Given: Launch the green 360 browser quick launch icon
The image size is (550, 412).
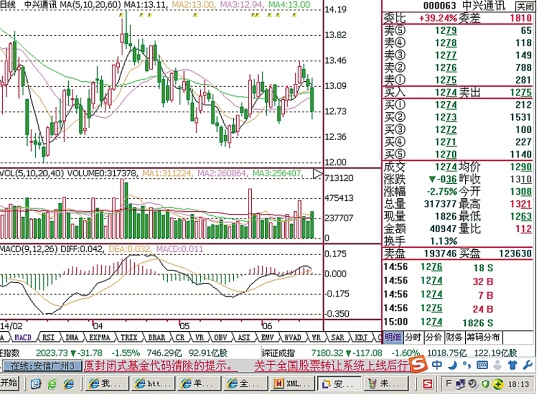Looking at the screenshot, I should [52, 384].
